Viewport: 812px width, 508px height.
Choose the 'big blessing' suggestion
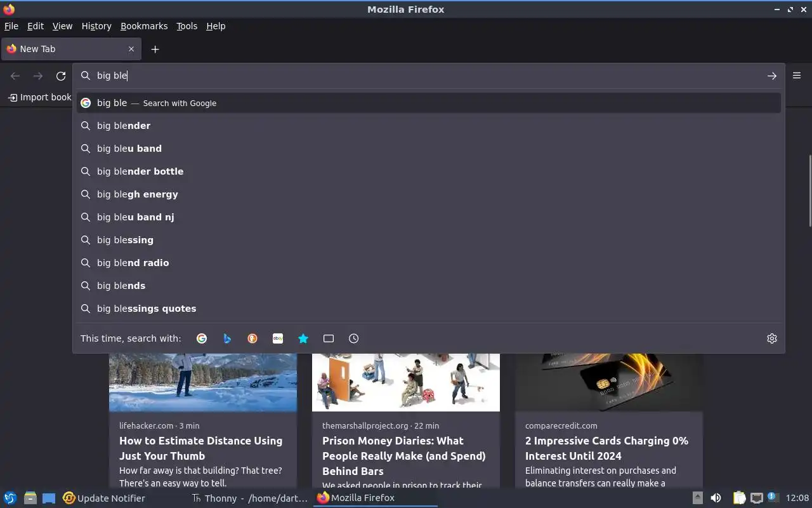point(429,240)
